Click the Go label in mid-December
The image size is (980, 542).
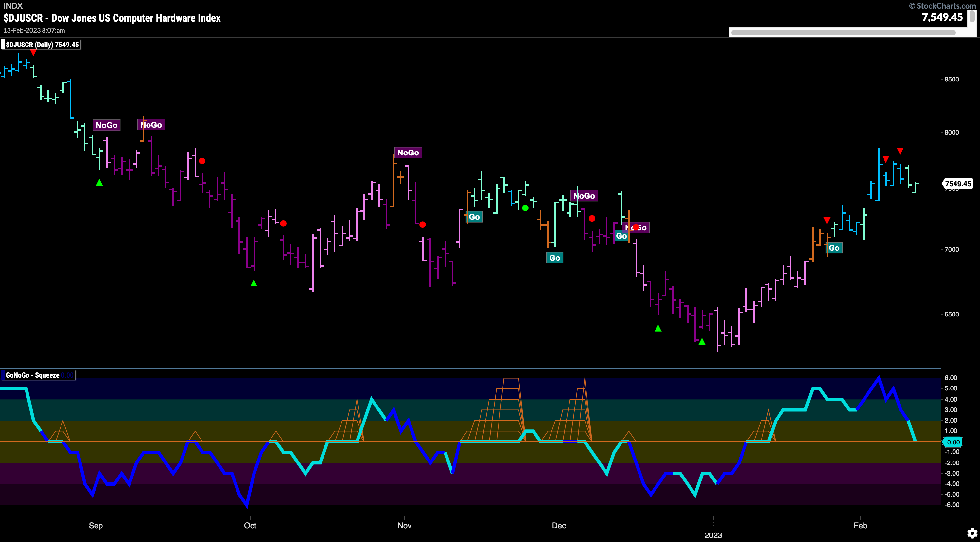621,236
